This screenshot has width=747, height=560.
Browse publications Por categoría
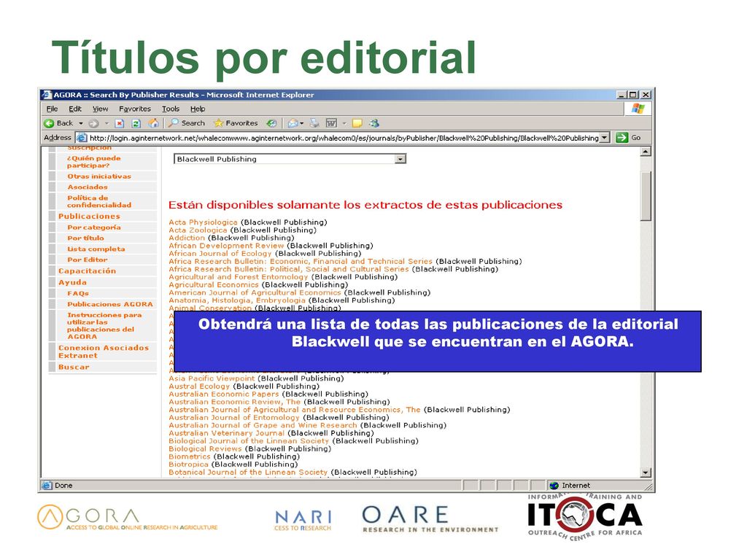[94, 227]
